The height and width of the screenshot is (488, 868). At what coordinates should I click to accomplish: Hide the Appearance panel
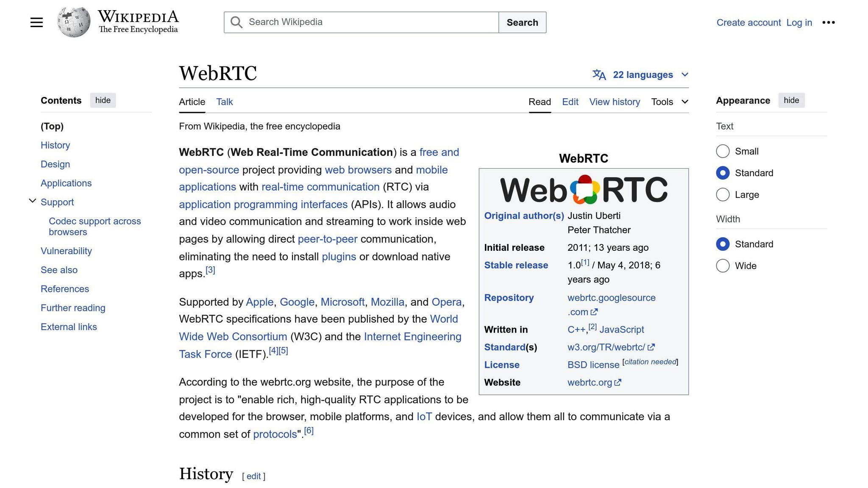(791, 100)
